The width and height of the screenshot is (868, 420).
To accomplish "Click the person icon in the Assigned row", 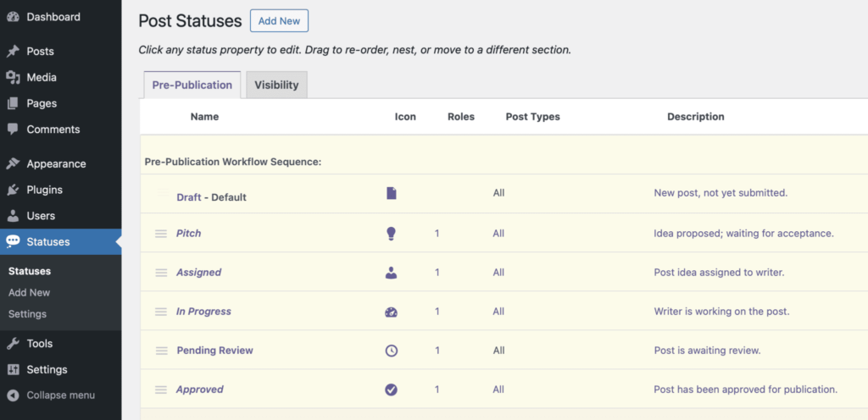I will (x=392, y=273).
